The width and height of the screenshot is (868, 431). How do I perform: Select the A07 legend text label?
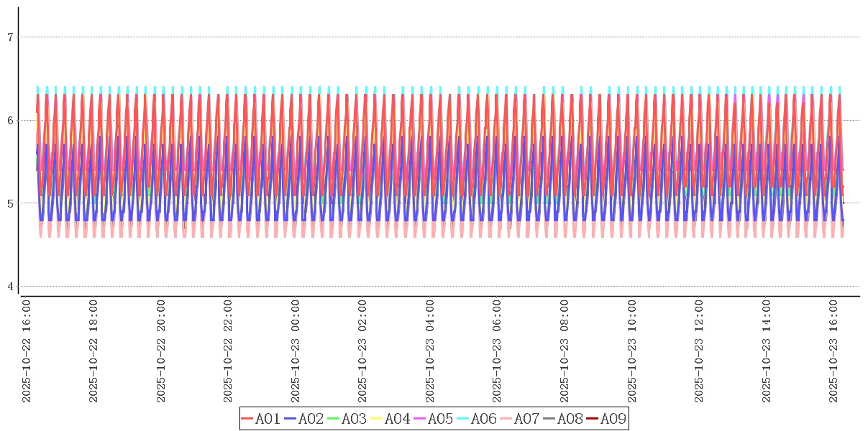pos(526,419)
